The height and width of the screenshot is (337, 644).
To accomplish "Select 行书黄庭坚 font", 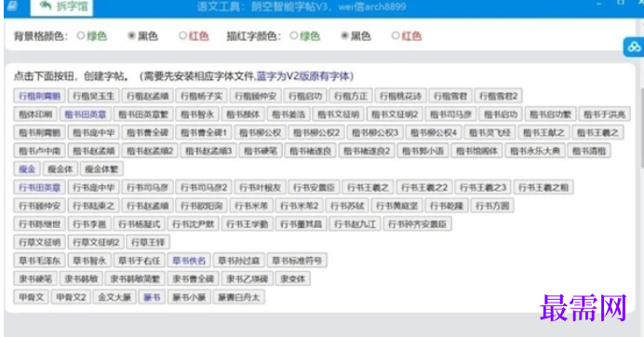I will click(396, 206).
